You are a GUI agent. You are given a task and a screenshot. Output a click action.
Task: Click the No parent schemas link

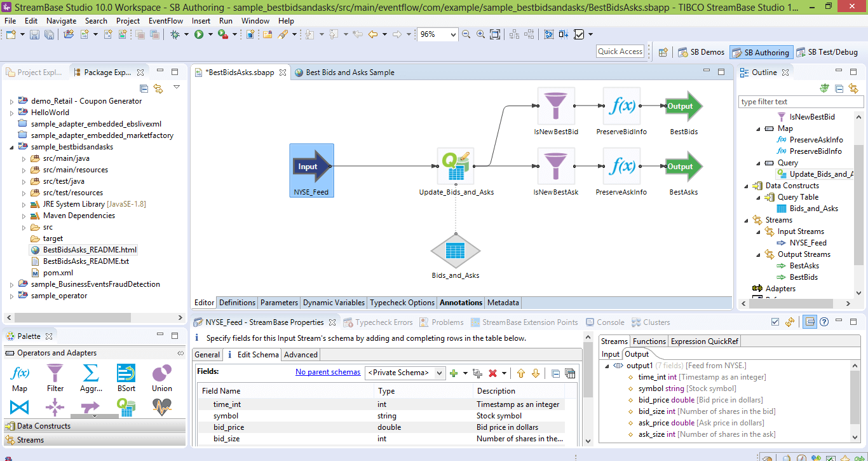pos(328,372)
